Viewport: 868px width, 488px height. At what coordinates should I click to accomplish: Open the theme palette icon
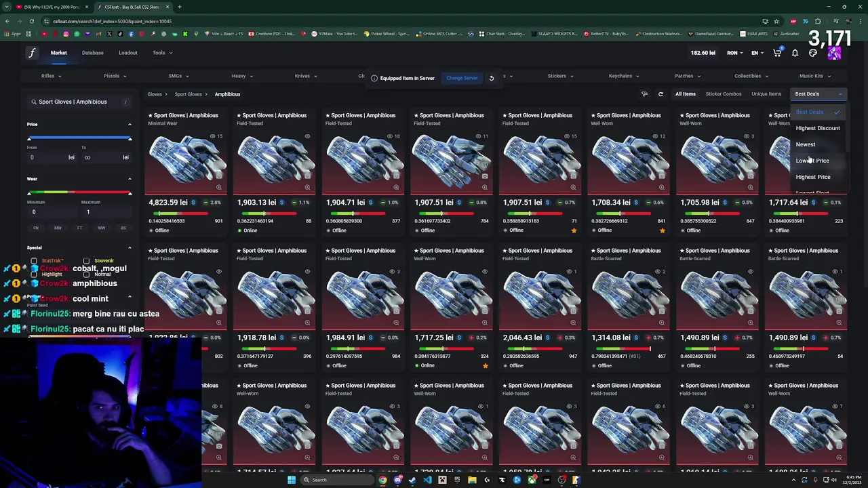click(813, 53)
